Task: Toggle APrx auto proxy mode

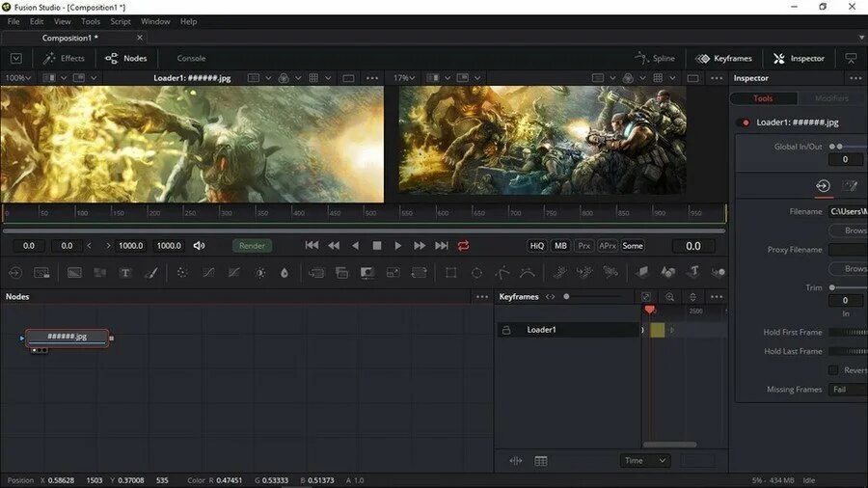Action: pyautogui.click(x=608, y=246)
